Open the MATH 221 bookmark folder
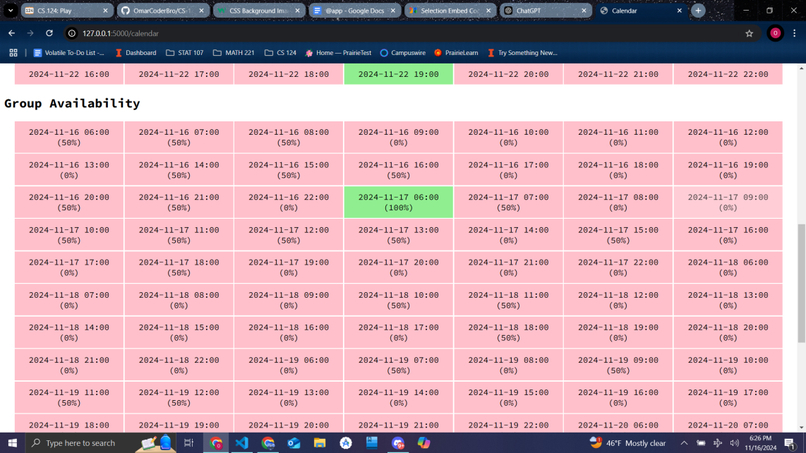The width and height of the screenshot is (806, 453). coord(233,52)
